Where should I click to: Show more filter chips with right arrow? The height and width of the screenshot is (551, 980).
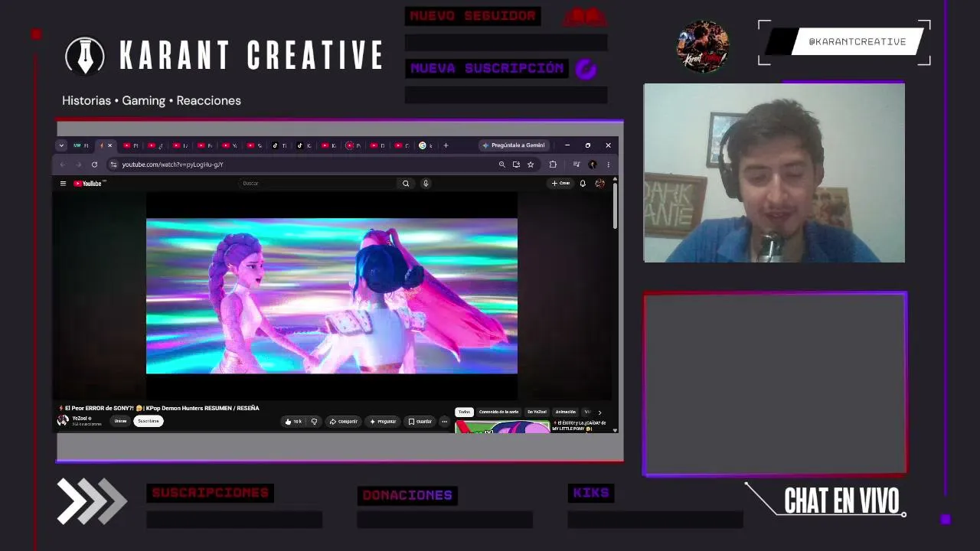tap(599, 412)
